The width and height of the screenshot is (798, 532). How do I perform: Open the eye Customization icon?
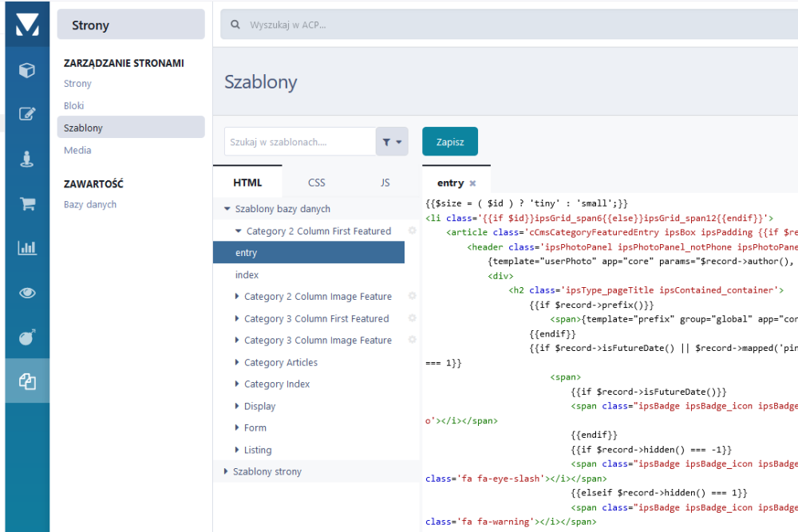point(26,293)
